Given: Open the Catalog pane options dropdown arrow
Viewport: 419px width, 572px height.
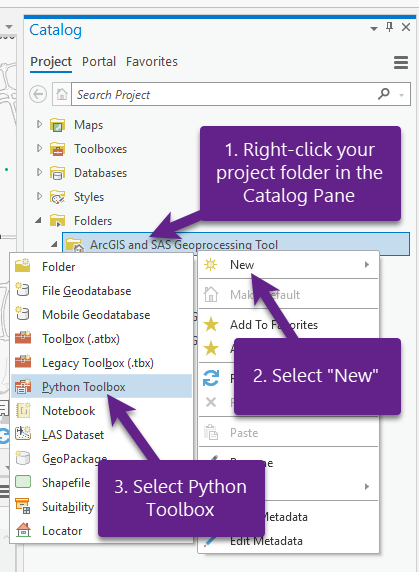Looking at the screenshot, I should pos(374,28).
